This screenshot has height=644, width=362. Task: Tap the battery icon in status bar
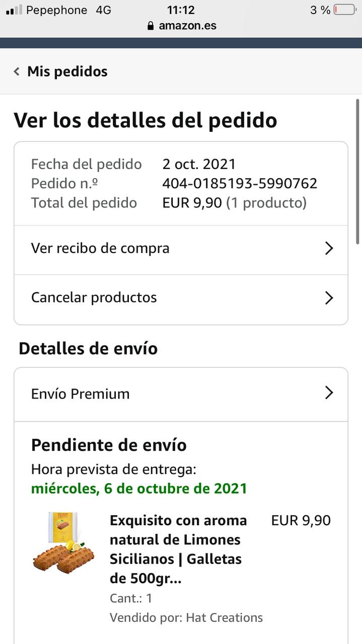pos(344,10)
